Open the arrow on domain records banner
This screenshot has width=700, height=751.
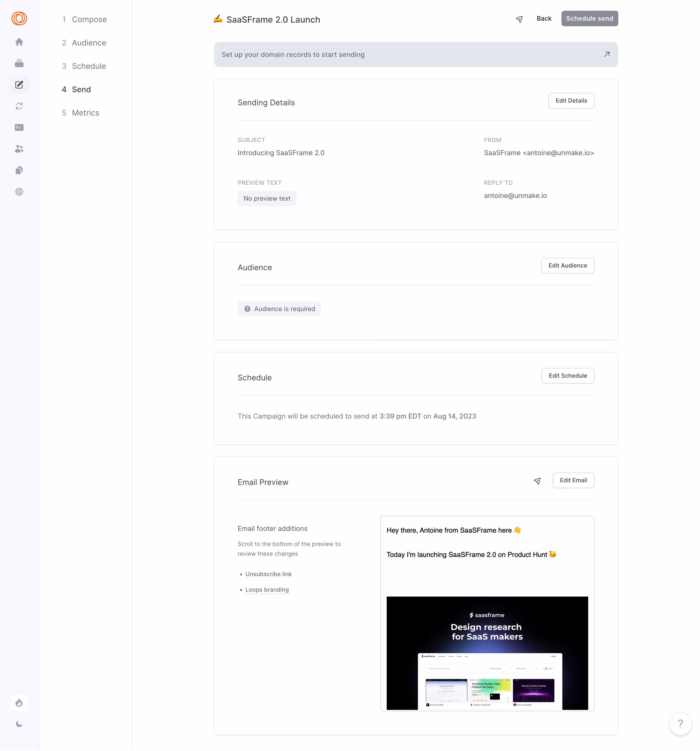point(606,54)
